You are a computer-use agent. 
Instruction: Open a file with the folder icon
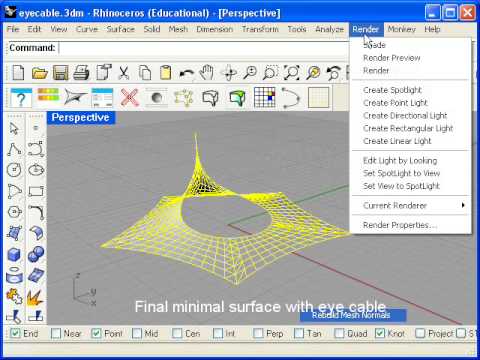pos(39,72)
